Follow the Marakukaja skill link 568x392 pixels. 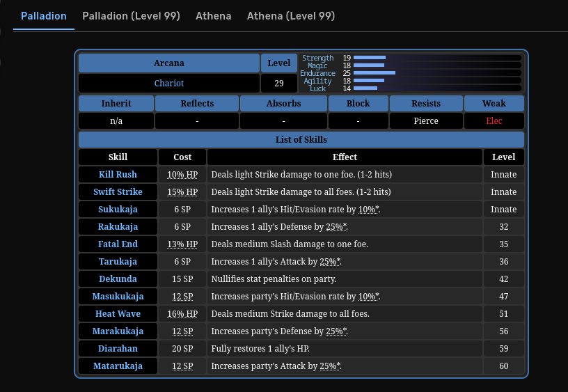[118, 331]
